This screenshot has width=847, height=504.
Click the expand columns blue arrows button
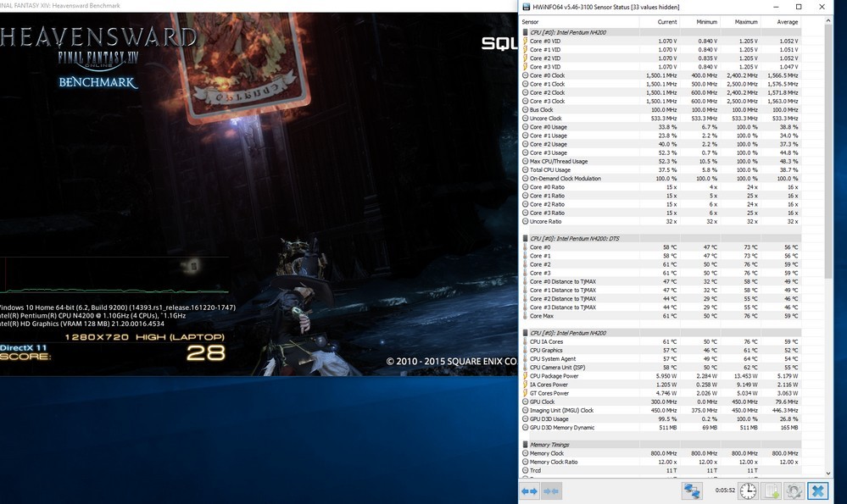pyautogui.click(x=530, y=490)
